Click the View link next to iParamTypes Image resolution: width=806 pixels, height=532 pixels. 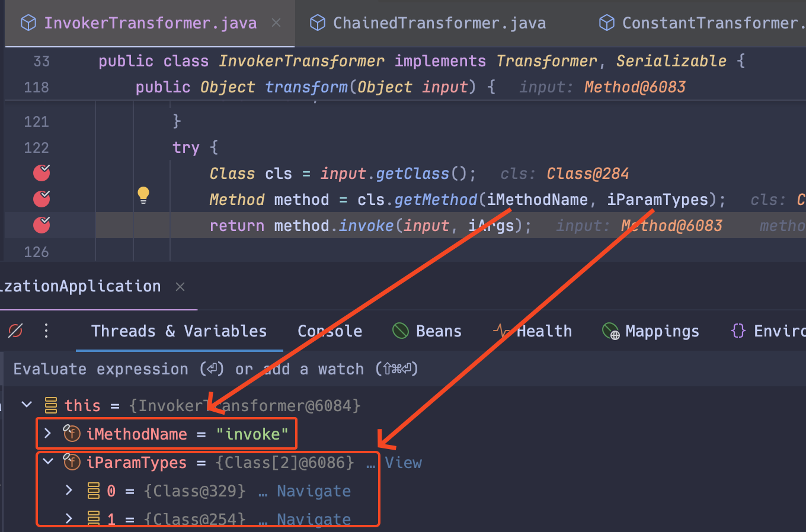point(404,462)
